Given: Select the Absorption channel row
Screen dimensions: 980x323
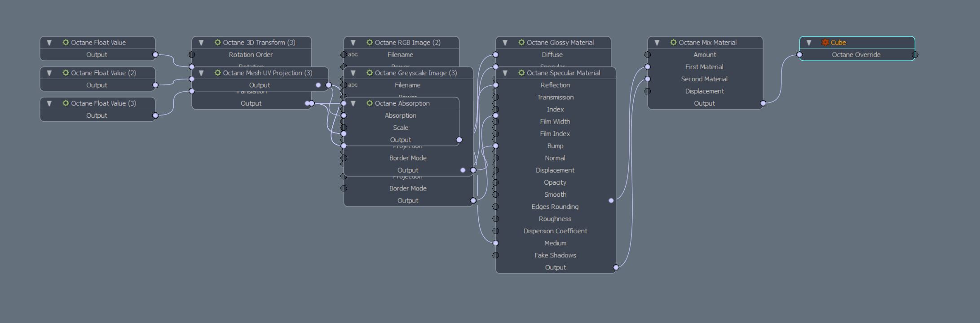Looking at the screenshot, I should click(401, 115).
